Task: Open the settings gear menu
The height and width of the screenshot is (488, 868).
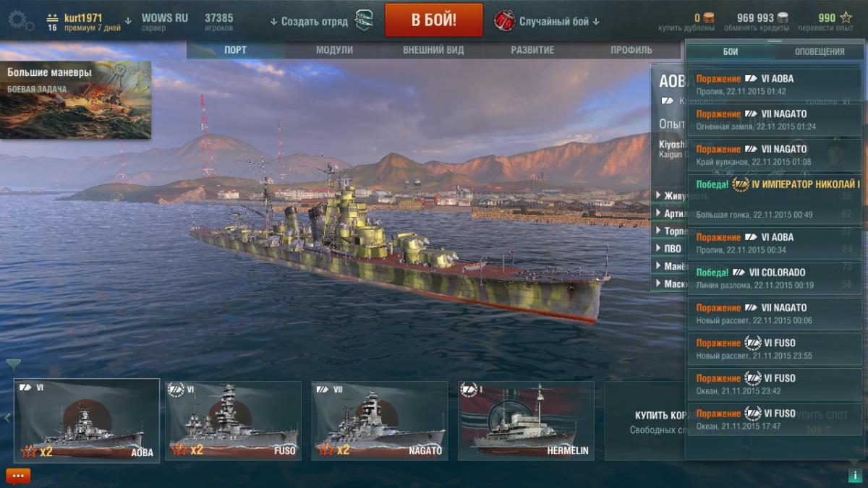Action: pyautogui.click(x=20, y=20)
